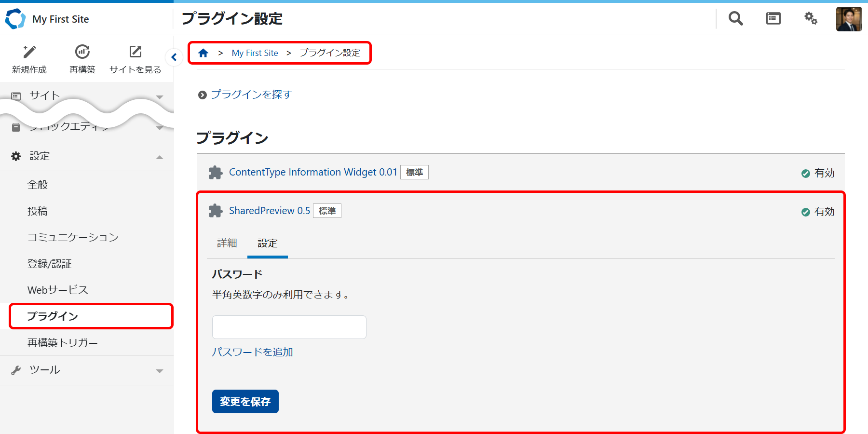This screenshot has width=868, height=434.
Task: Click the user avatar photo in the header
Action: [x=849, y=18]
